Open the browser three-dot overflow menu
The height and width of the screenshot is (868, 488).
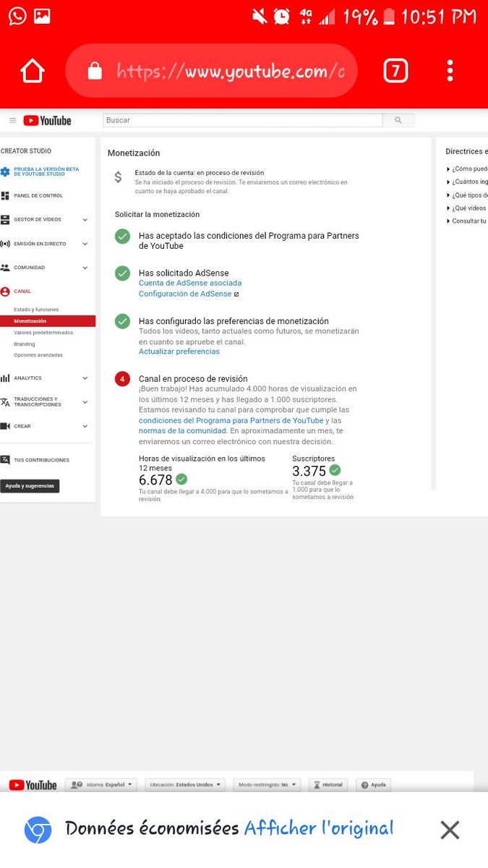click(450, 71)
